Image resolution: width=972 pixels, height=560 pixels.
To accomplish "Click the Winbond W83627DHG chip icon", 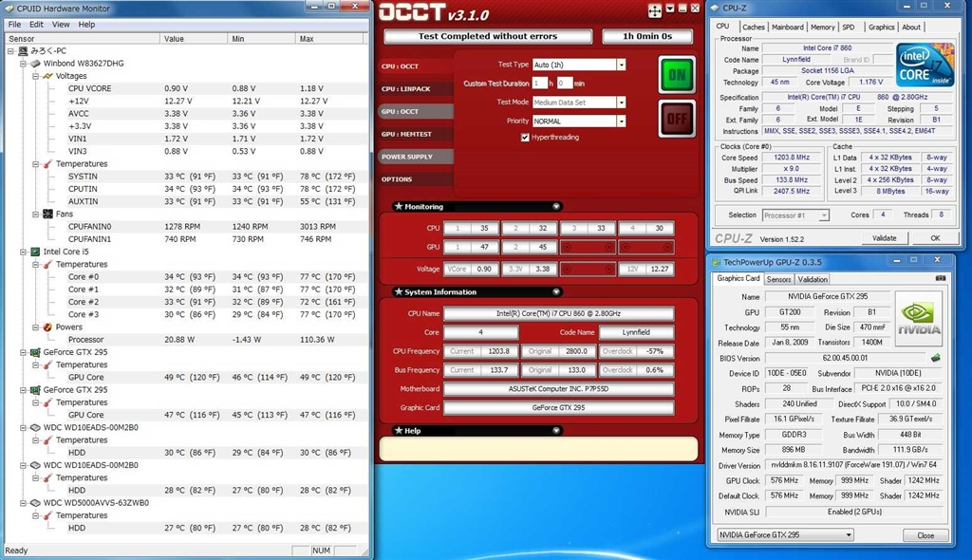I will coord(35,64).
